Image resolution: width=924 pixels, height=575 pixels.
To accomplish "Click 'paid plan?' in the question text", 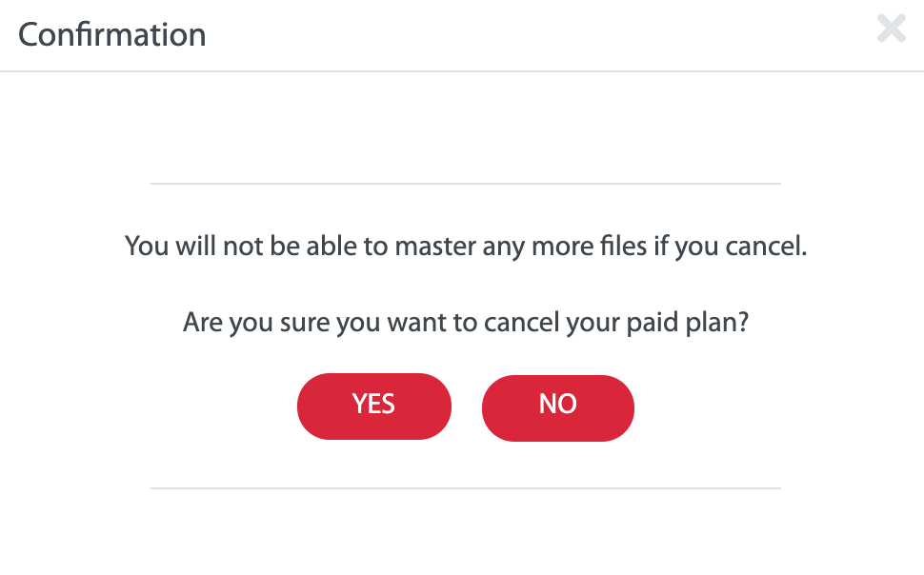I will click(x=687, y=323).
